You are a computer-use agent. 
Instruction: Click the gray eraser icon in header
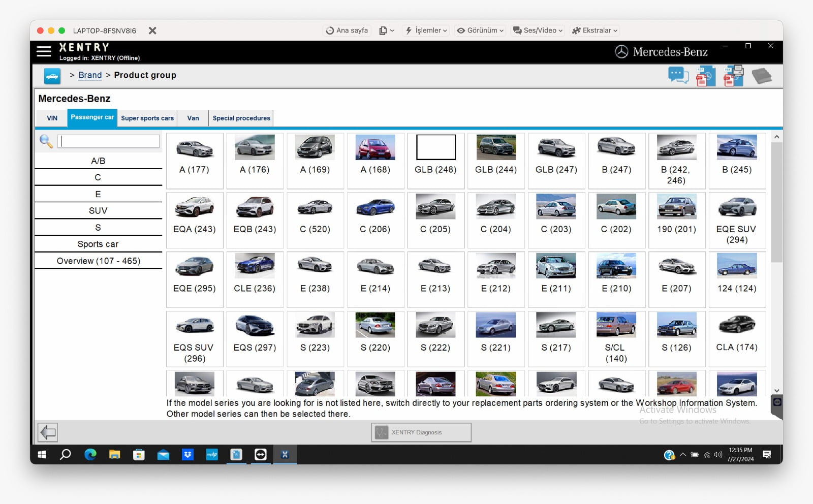tap(761, 76)
